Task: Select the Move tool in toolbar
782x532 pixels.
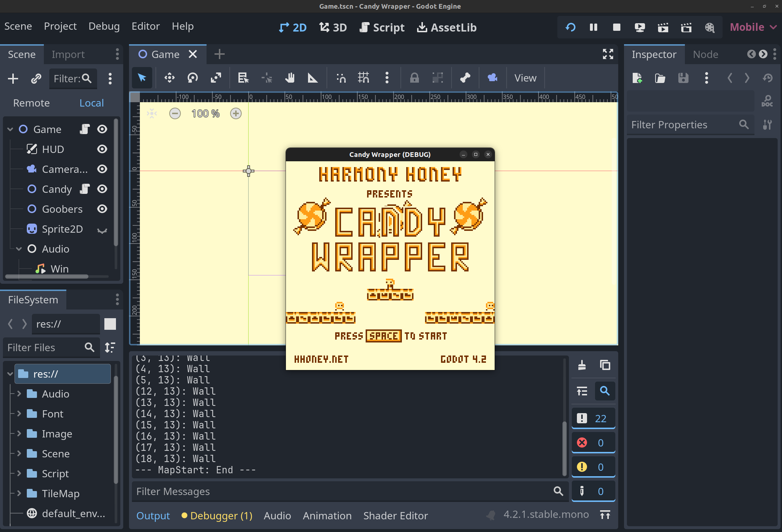Action: (169, 78)
